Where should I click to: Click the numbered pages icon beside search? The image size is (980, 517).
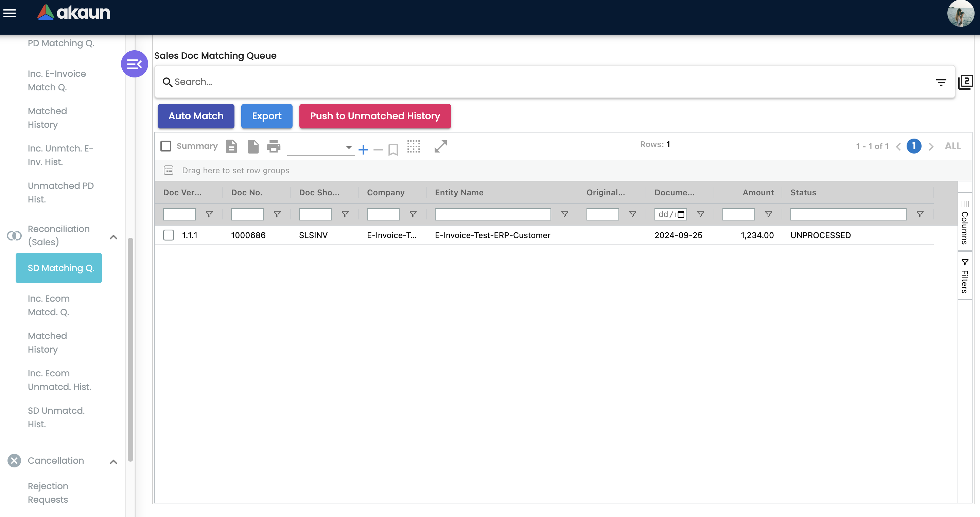point(965,82)
